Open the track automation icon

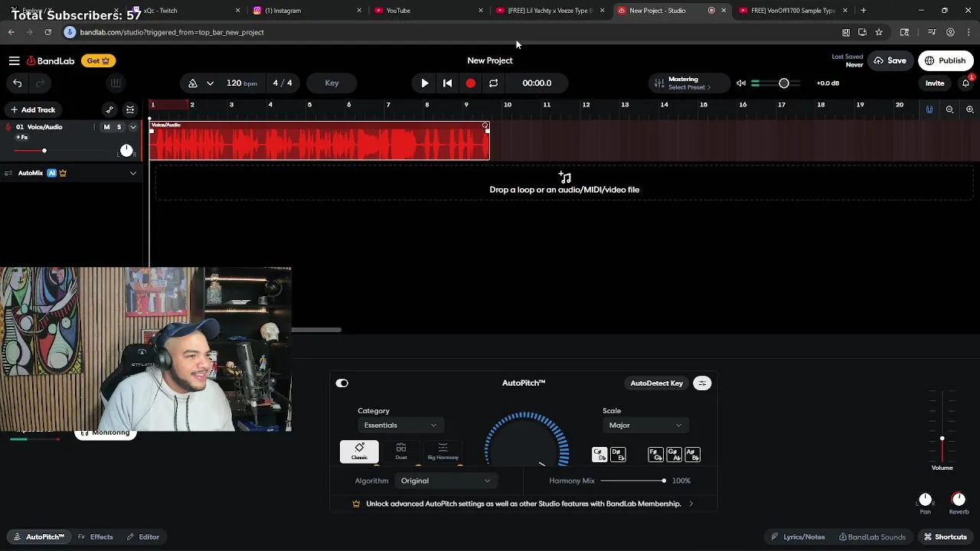point(109,110)
